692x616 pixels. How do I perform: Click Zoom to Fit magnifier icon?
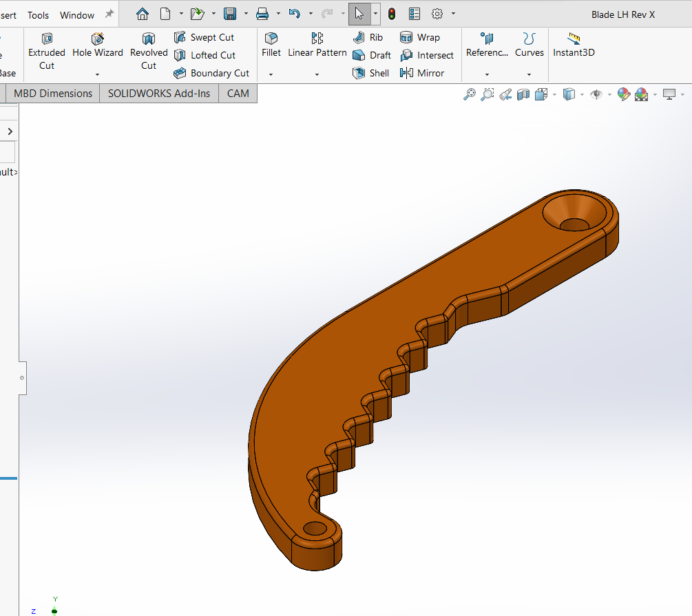click(470, 94)
